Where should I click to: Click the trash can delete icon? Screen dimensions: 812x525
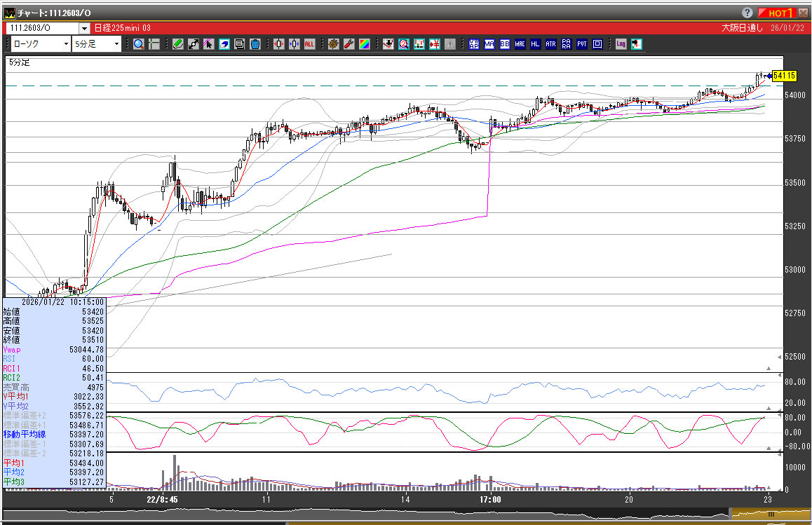255,44
